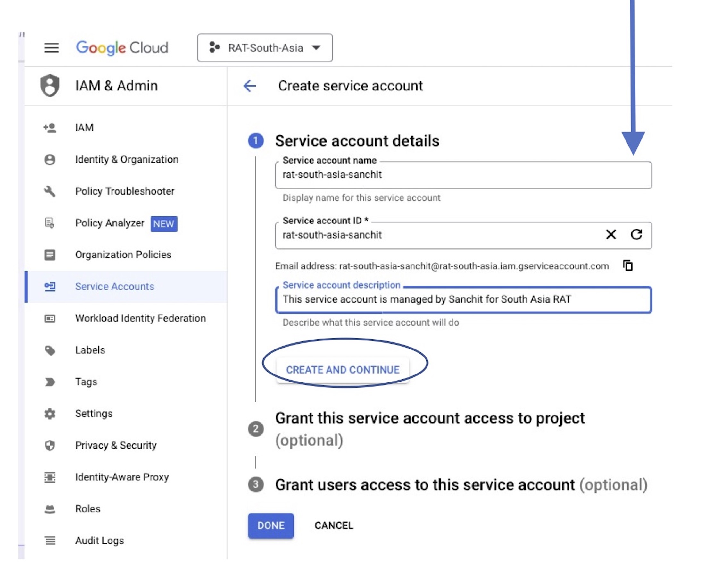Viewport: 705px width, 588px height.
Task: Select Service Accounts in sidebar
Action: (x=126, y=286)
